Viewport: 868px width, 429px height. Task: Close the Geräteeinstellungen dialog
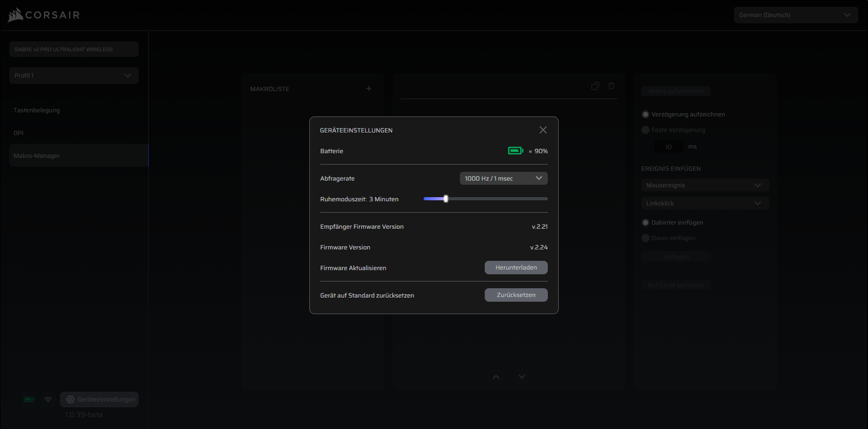543,130
